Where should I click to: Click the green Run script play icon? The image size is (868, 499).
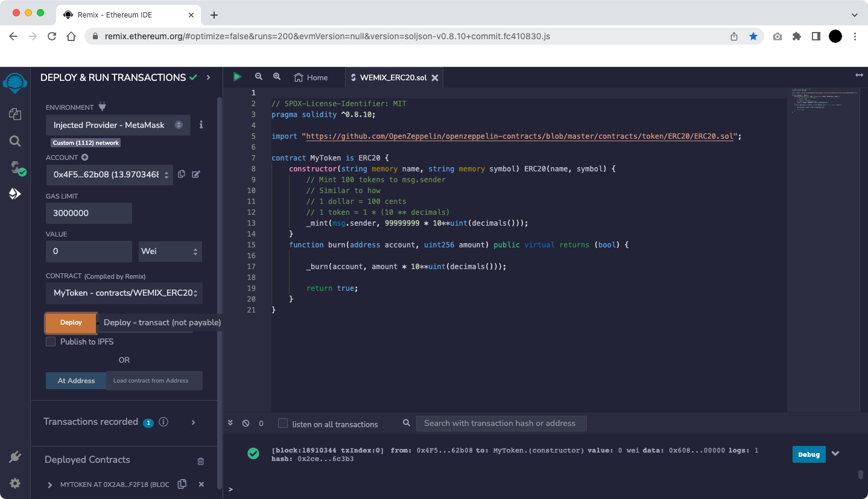tap(238, 77)
